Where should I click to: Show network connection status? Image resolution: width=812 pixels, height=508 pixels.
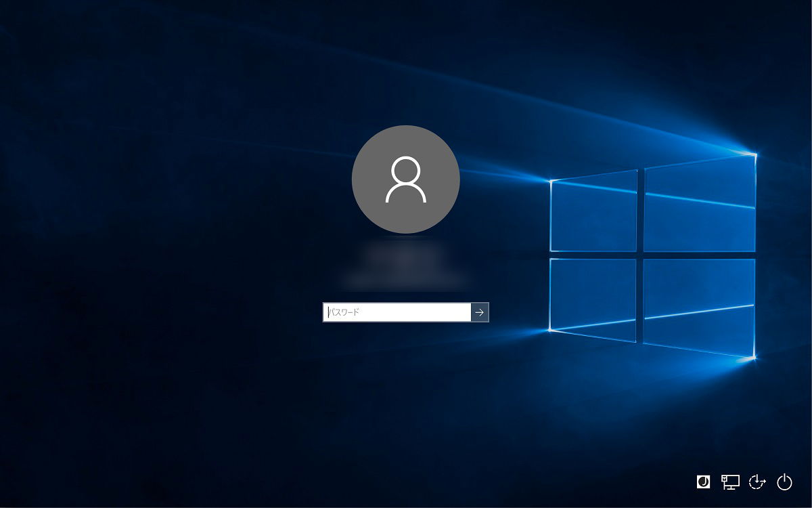[x=730, y=482]
